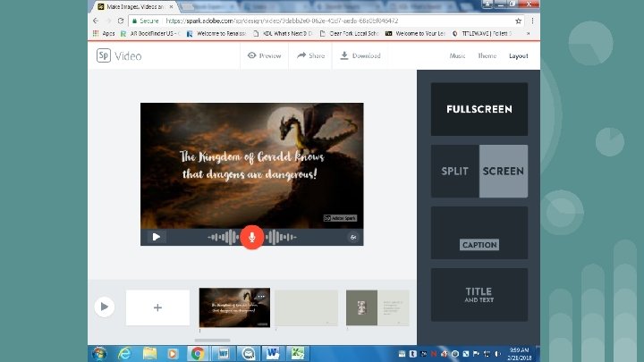Reload the page
Image resolution: width=644 pixels, height=362 pixels.
click(x=121, y=21)
